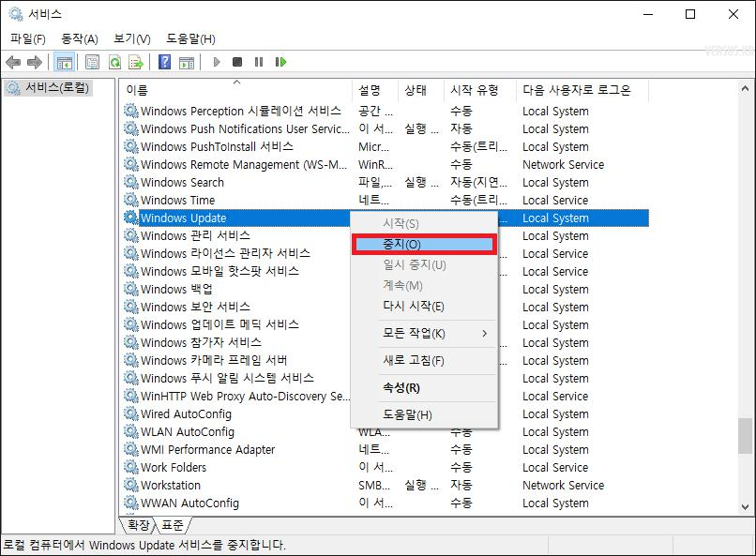The width and height of the screenshot is (756, 556).
Task: Switch to the 표준 tab
Action: (173, 525)
